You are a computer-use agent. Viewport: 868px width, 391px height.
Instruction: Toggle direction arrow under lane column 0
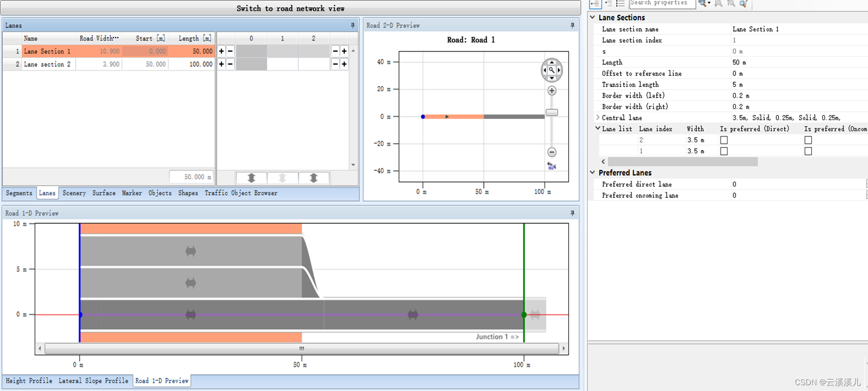point(251,178)
